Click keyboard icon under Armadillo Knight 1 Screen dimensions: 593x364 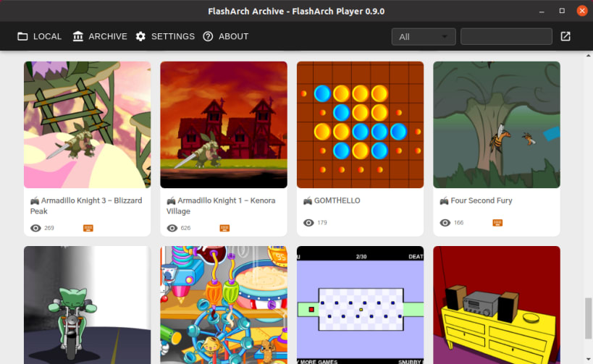point(224,228)
